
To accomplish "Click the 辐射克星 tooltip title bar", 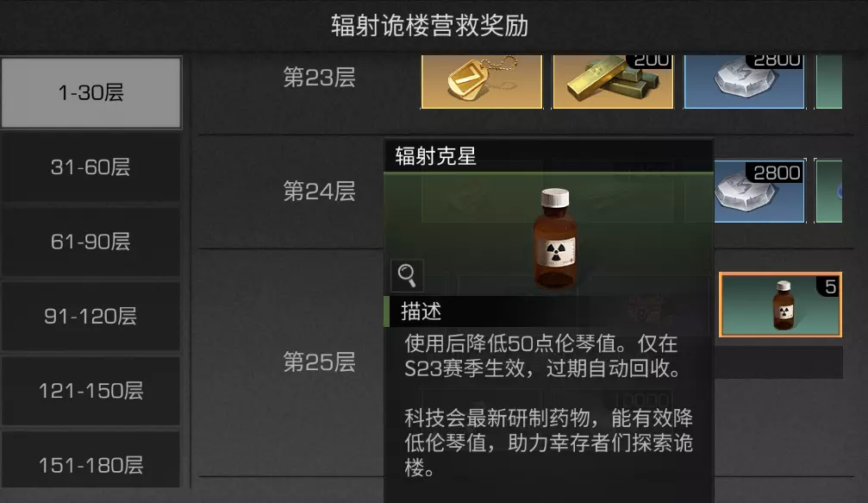I will coord(548,156).
